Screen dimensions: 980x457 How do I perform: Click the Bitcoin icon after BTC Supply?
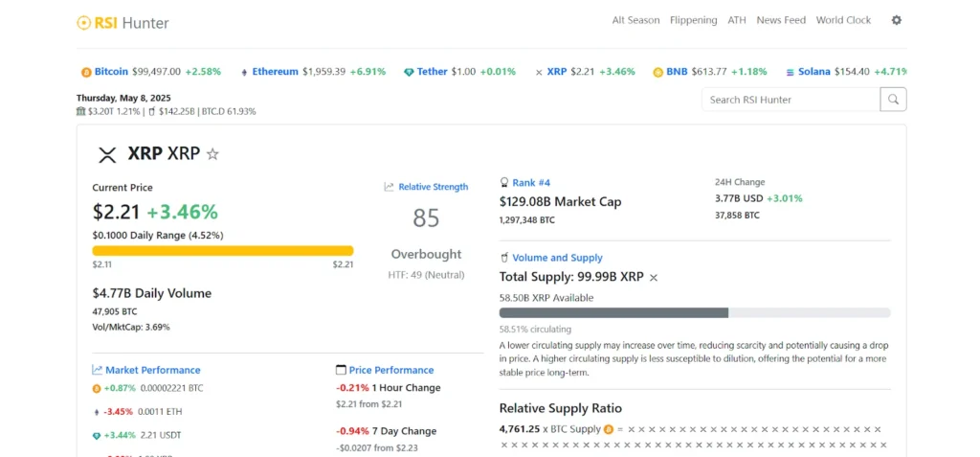(x=608, y=429)
